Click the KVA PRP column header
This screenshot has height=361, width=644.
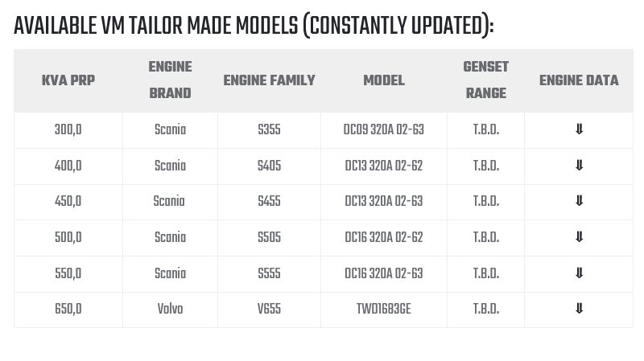(68, 80)
